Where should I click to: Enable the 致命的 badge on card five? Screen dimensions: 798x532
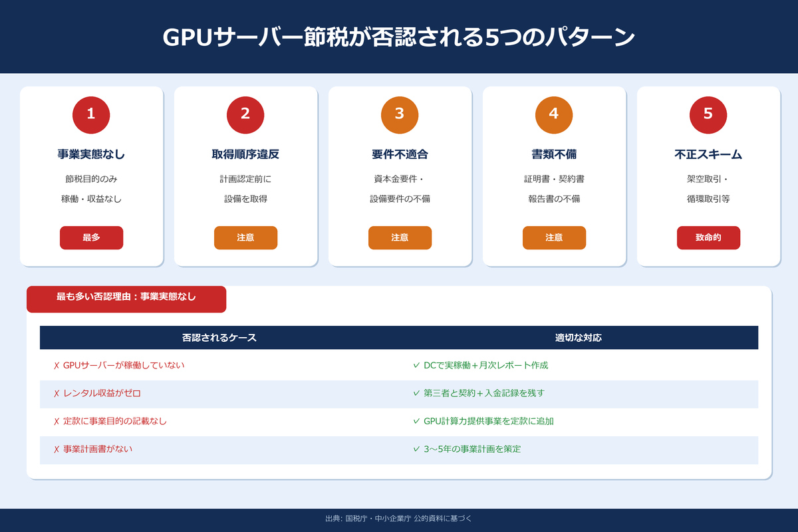coord(708,237)
